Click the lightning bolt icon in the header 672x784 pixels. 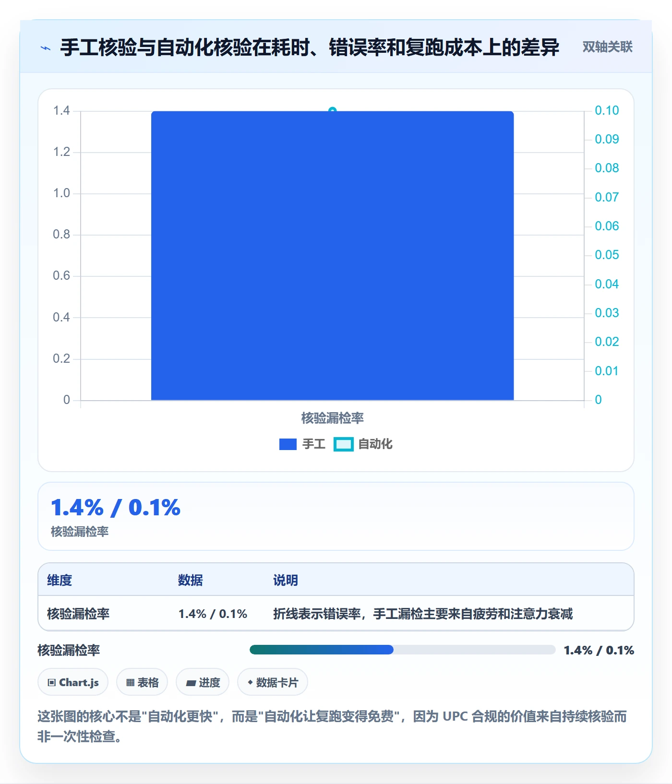(46, 48)
